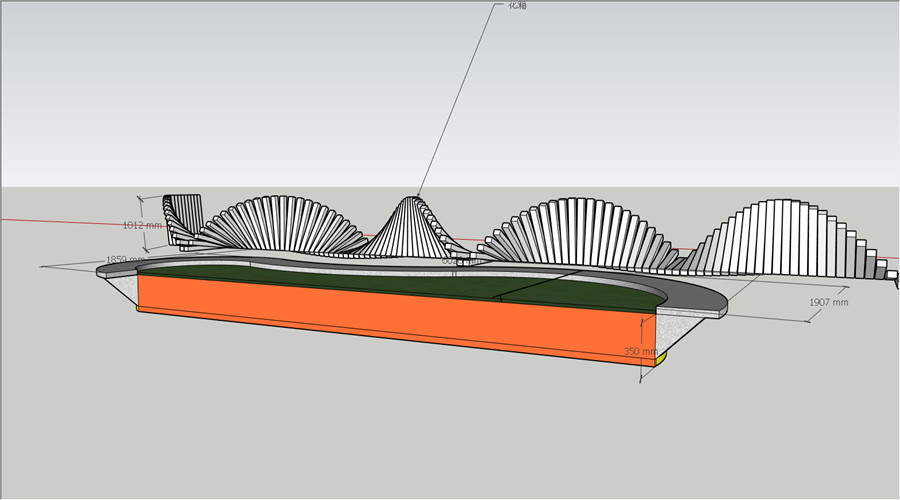900x500 pixels.
Task: Select the gray rim at planter's left tip
Action: point(108,268)
